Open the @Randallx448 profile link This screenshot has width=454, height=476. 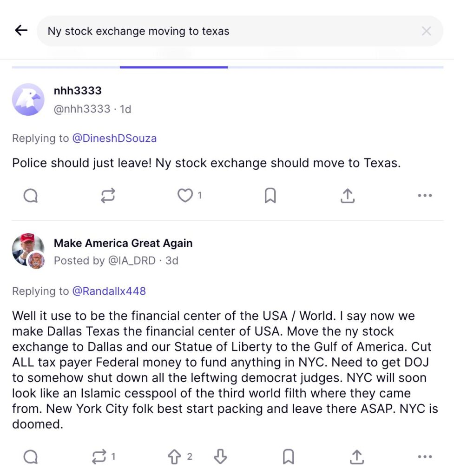[x=109, y=291]
